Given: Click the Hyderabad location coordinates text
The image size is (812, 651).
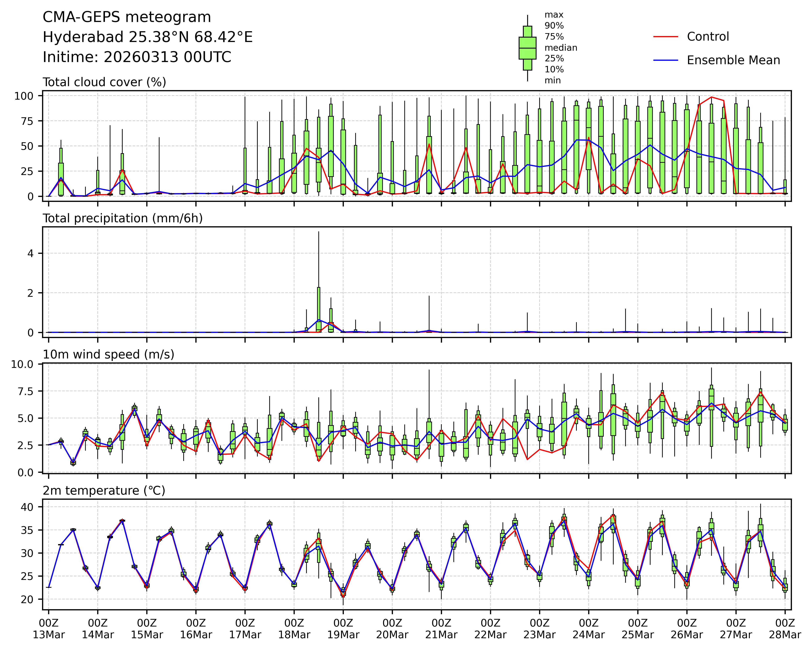Looking at the screenshot, I should coord(147,37).
